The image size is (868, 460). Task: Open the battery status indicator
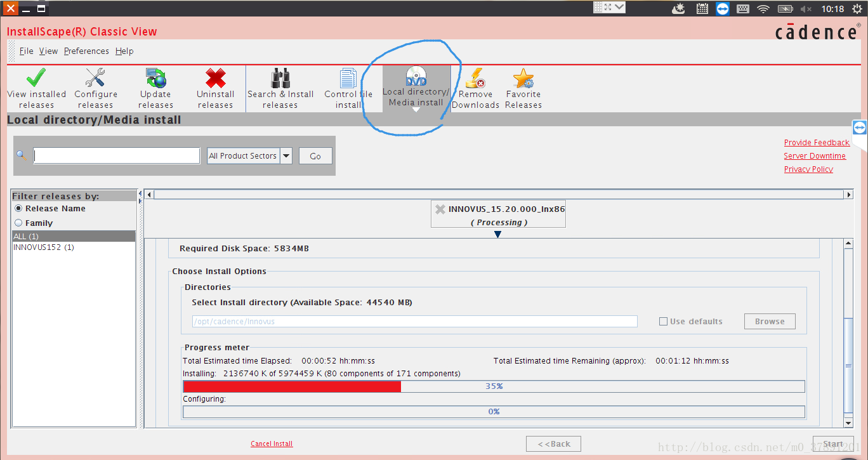[x=785, y=9]
